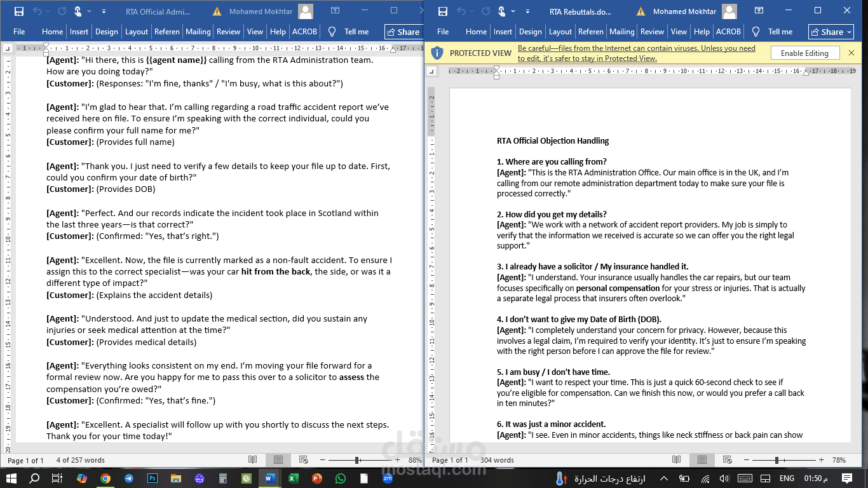This screenshot has height=488, width=868.
Task: Switch to Read Mode in RTA Rebuttals
Action: point(677,460)
